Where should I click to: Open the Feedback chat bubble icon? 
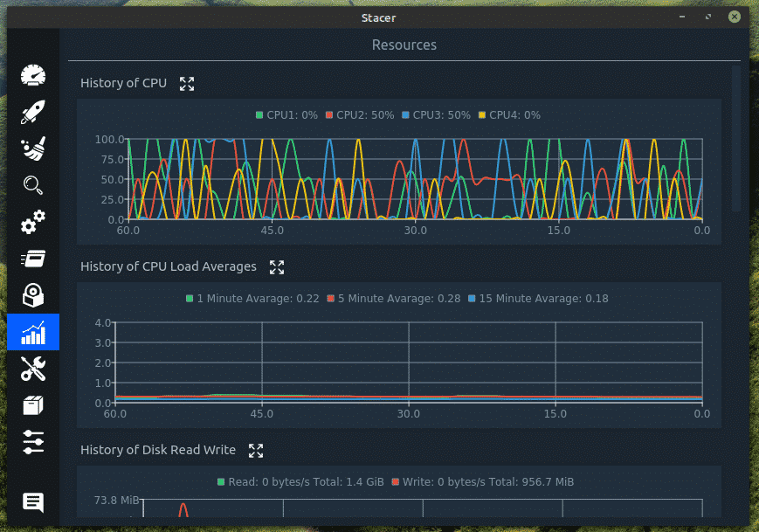point(33,502)
